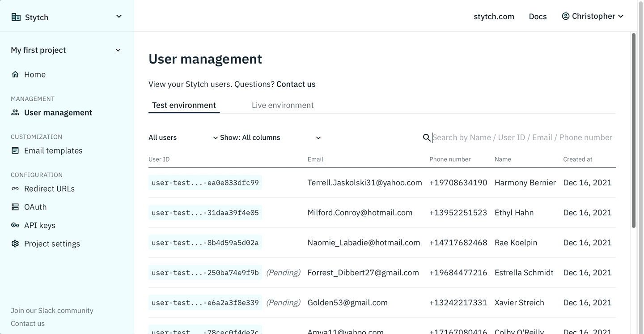Click user ID ending e6a2a3f8e339
The image size is (644, 334).
pos(205,303)
